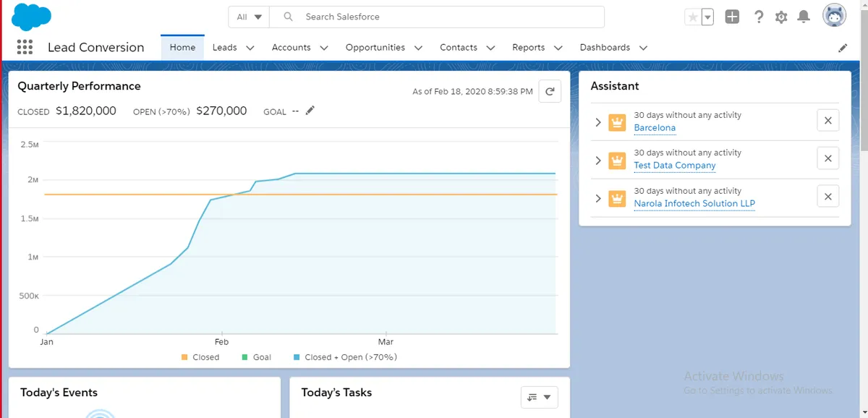Viewport: 868px width, 418px height.
Task: Click the Favorites star icon
Action: tap(693, 17)
